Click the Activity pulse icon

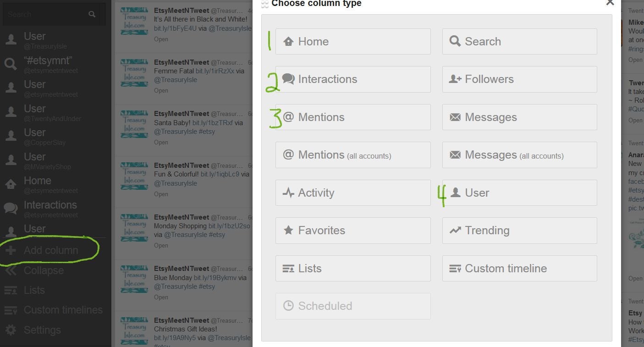click(x=288, y=193)
